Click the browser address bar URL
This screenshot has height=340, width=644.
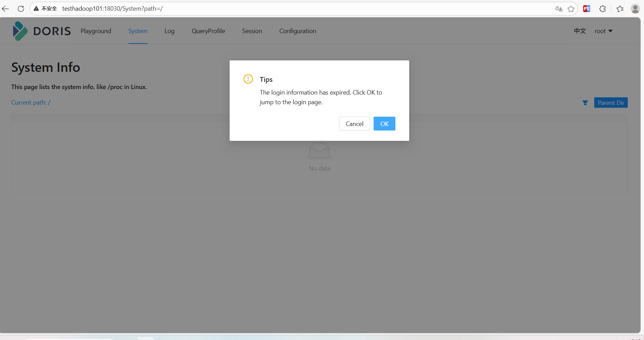coord(112,9)
